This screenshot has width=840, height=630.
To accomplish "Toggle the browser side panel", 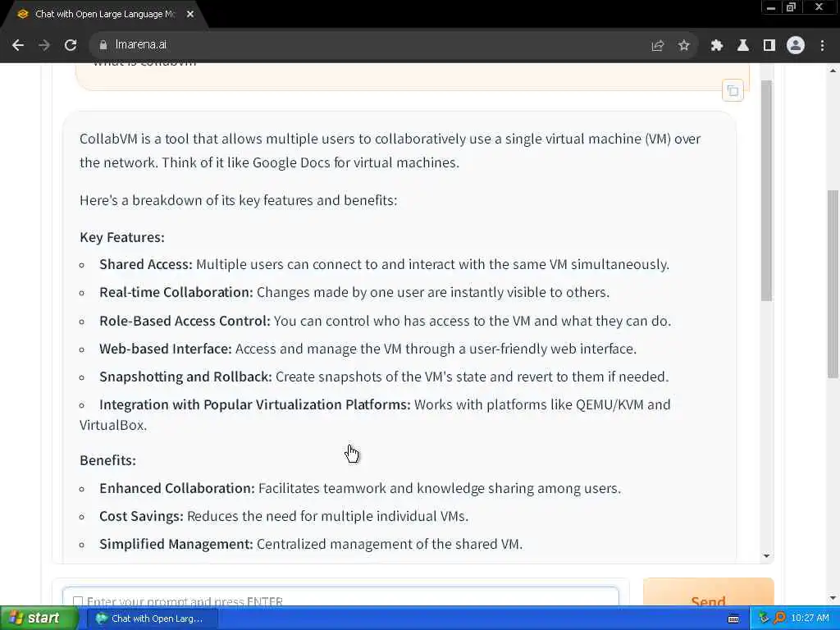I will click(x=769, y=46).
